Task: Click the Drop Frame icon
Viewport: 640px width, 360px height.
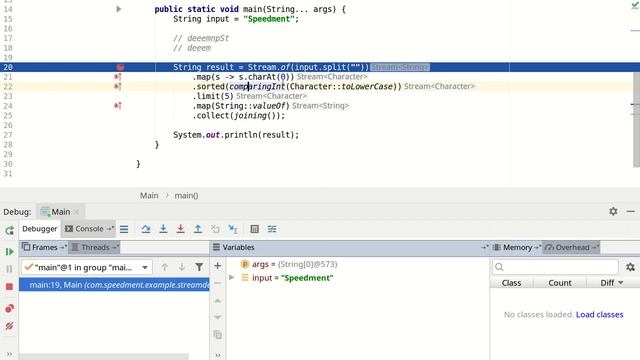Action: point(215,229)
